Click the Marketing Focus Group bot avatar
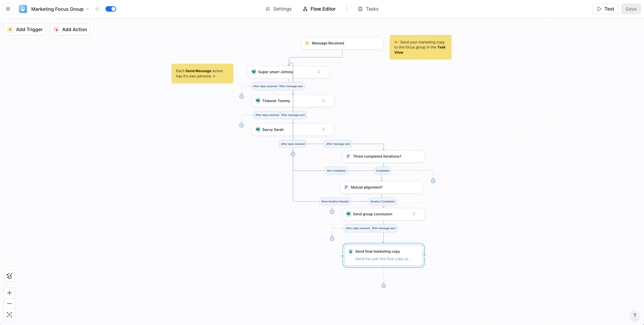 pyautogui.click(x=23, y=9)
